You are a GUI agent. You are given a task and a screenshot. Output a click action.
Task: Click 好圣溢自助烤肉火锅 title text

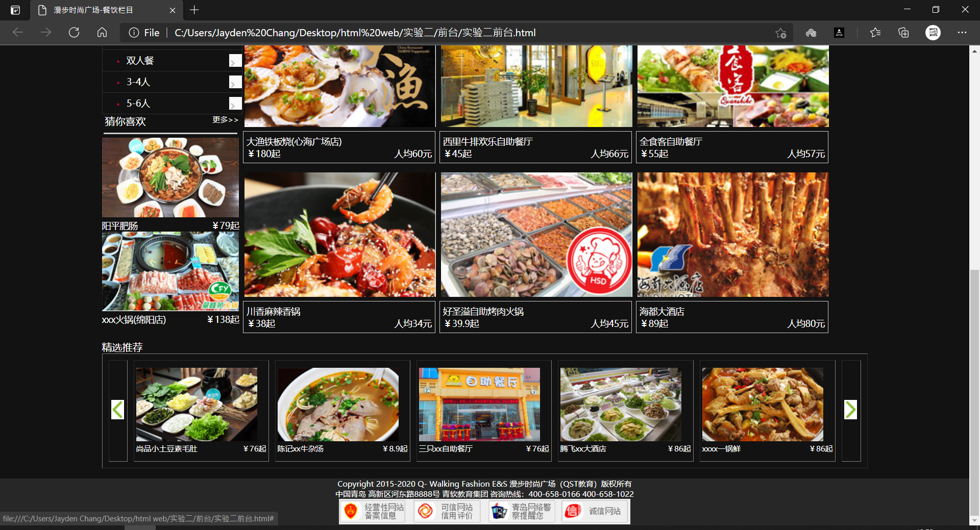pos(483,312)
